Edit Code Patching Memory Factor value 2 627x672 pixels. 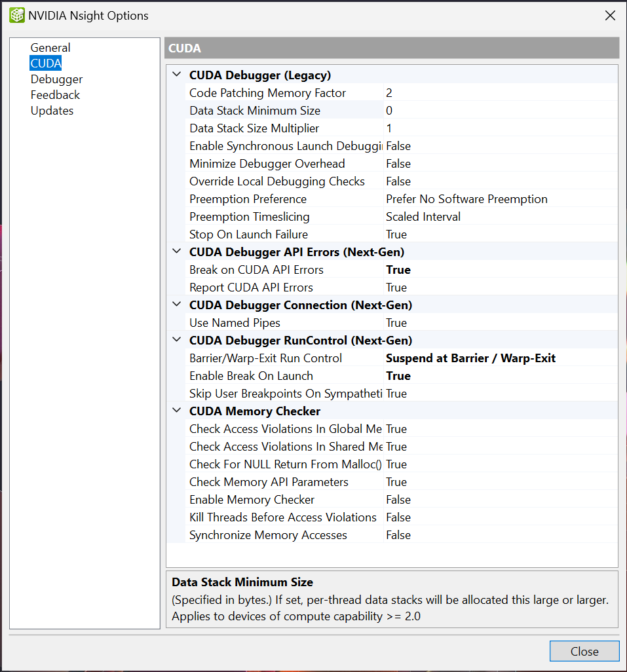click(x=500, y=92)
